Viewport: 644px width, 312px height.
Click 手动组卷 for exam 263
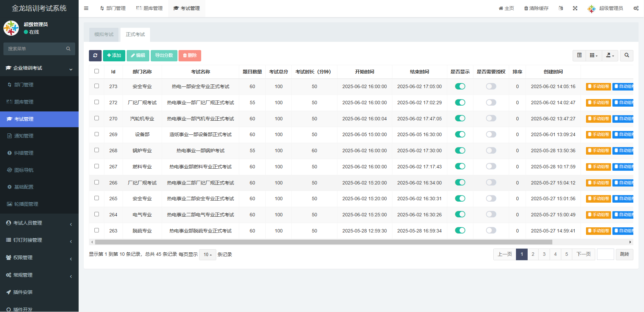point(598,231)
